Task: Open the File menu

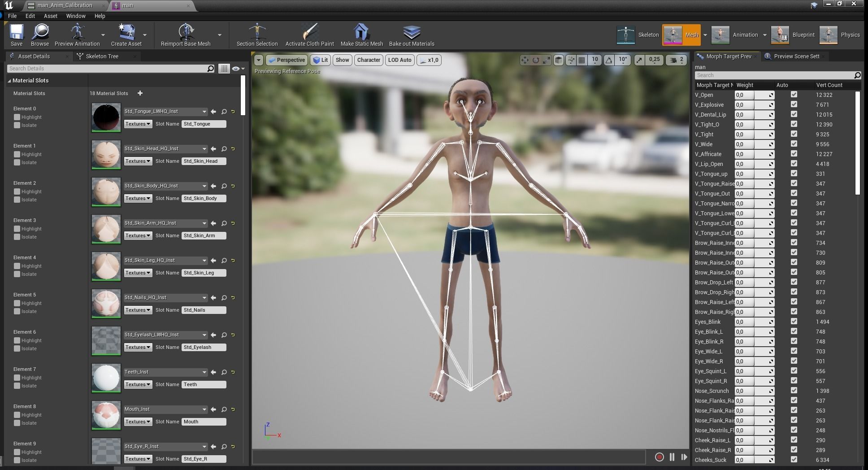Action: pyautogui.click(x=13, y=16)
